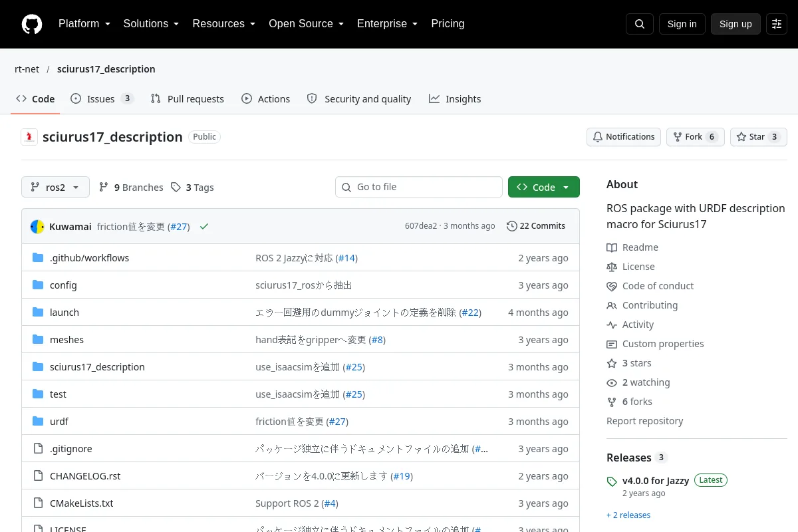Open the search magnifier button

point(640,24)
